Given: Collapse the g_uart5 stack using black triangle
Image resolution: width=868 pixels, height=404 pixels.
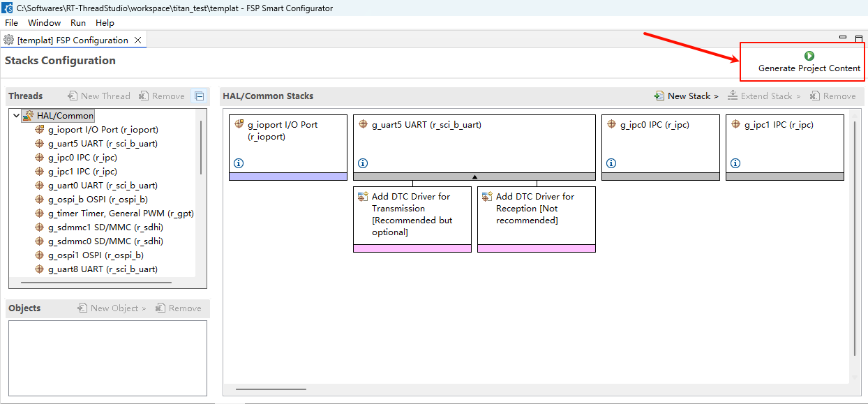Looking at the screenshot, I should pos(474,177).
